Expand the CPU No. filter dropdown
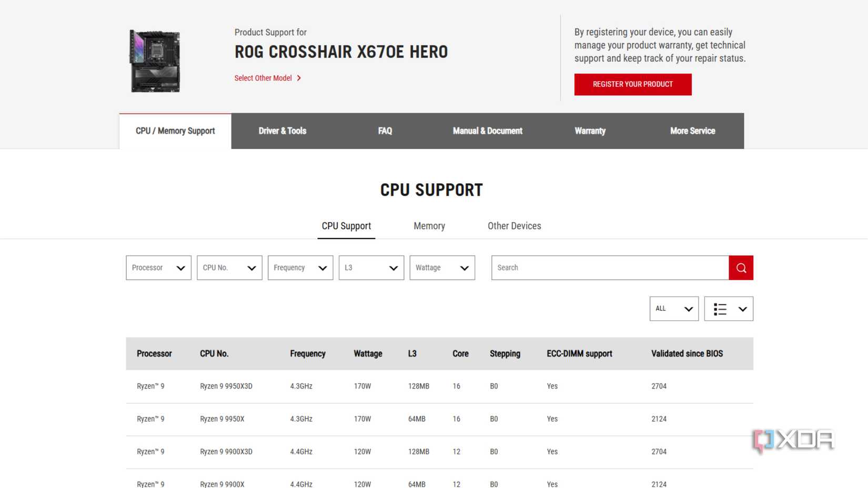This screenshot has height=488, width=868. pyautogui.click(x=229, y=268)
